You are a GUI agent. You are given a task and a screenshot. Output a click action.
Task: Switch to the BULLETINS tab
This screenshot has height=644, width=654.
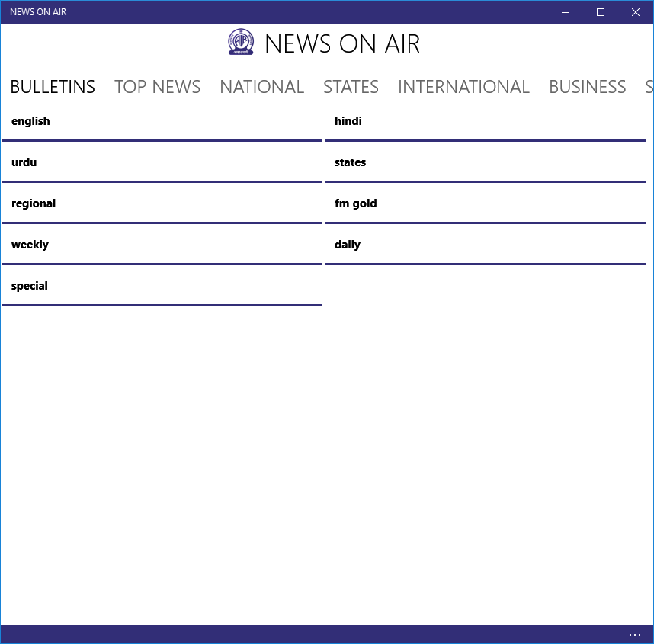[x=53, y=87]
